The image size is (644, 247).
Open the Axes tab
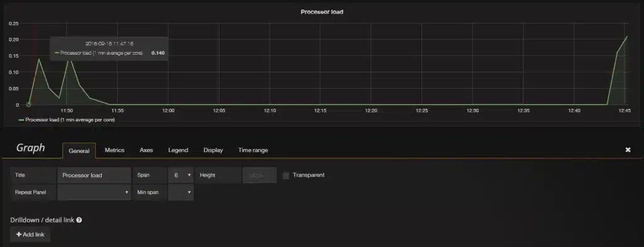(x=146, y=150)
